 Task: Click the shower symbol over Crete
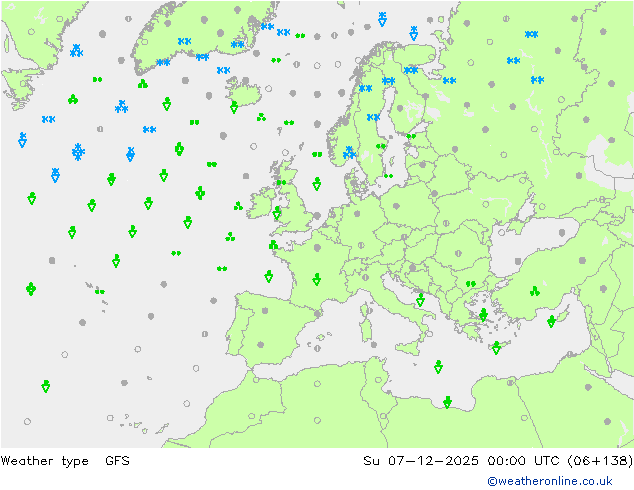pos(497,348)
